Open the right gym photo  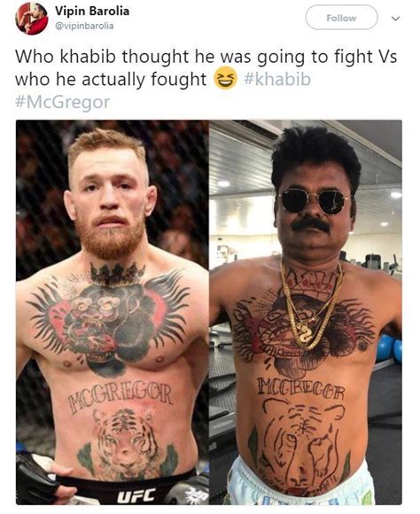pyautogui.click(x=306, y=312)
